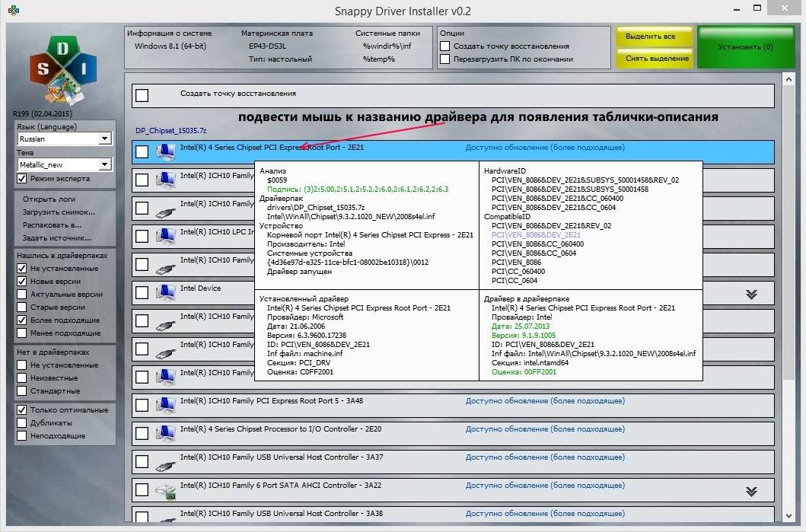The image size is (806, 532).
Task: Click the vertical scrollbar thumb
Action: point(788,232)
